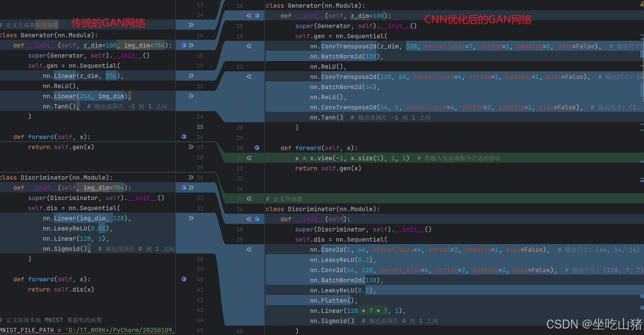The height and width of the screenshot is (335, 644).
Task: Click override icon on right forward method line
Action: (257, 148)
